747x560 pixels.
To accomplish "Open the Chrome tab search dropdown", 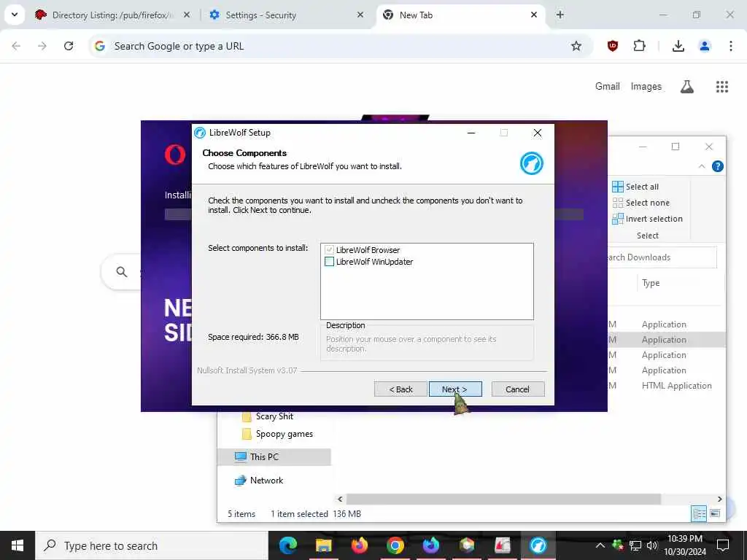I will 15,15.
